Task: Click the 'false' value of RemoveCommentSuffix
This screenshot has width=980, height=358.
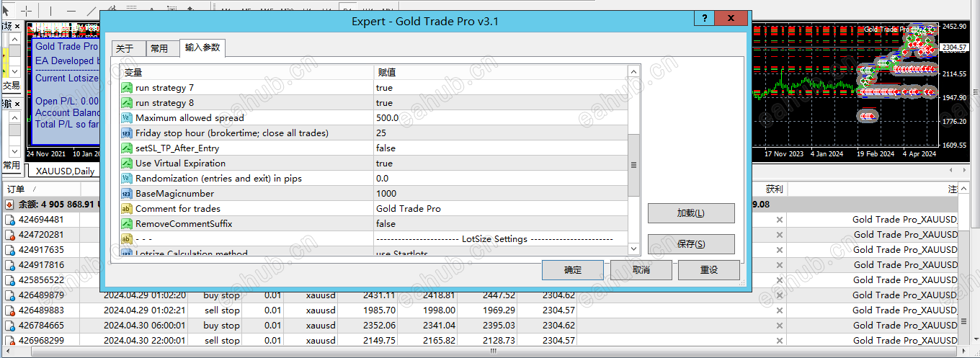Action: coord(386,224)
